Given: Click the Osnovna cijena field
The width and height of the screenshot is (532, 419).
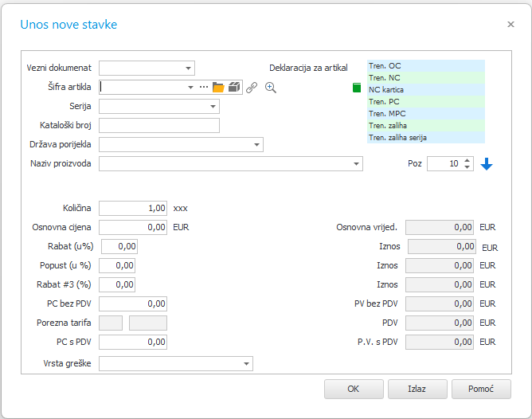Looking at the screenshot, I should tap(133, 227).
